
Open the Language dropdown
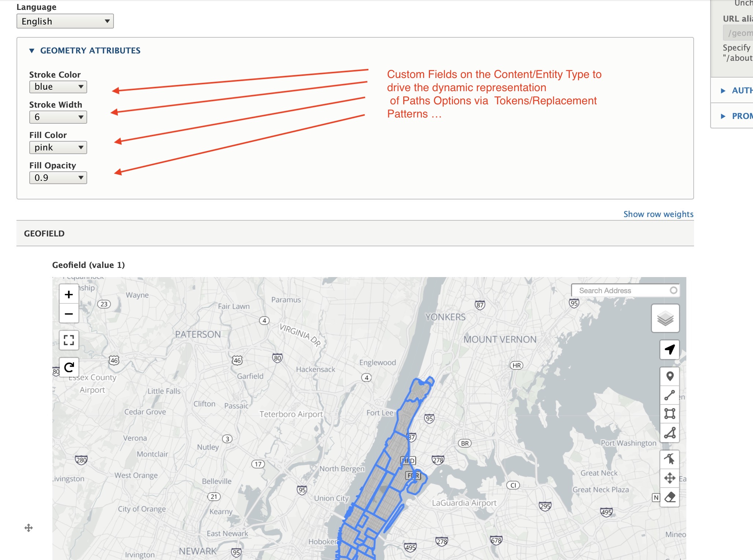(x=65, y=21)
